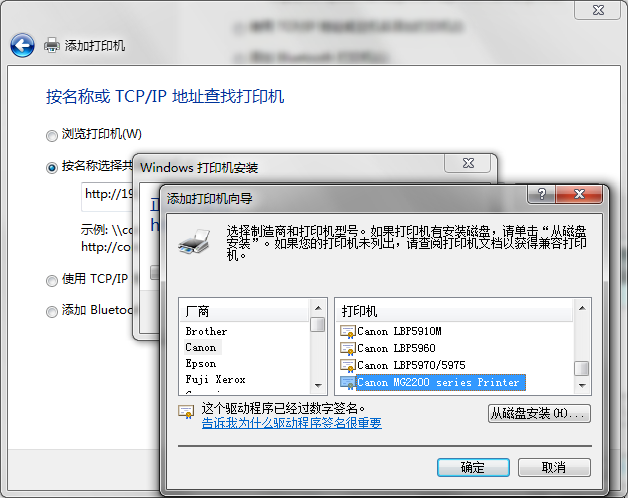The height and width of the screenshot is (498, 628).
Task: Select Brother in the manufacturer list
Action: coord(206,331)
